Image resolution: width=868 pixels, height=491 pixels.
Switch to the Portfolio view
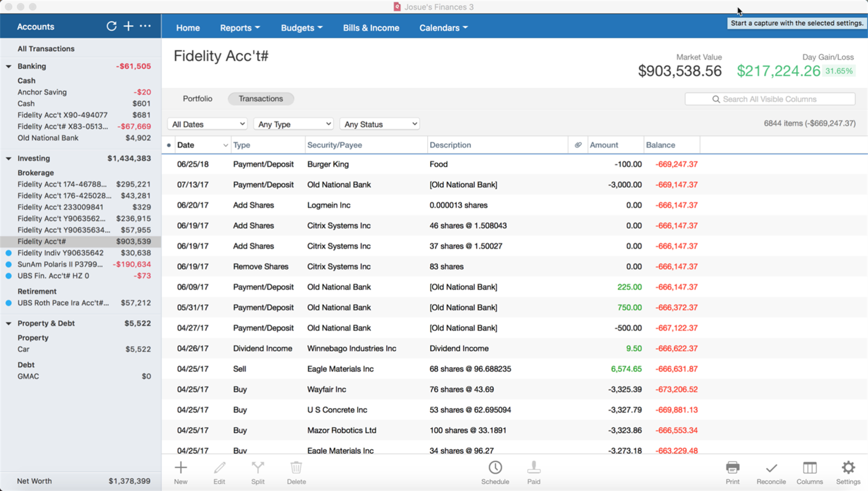[x=197, y=98]
